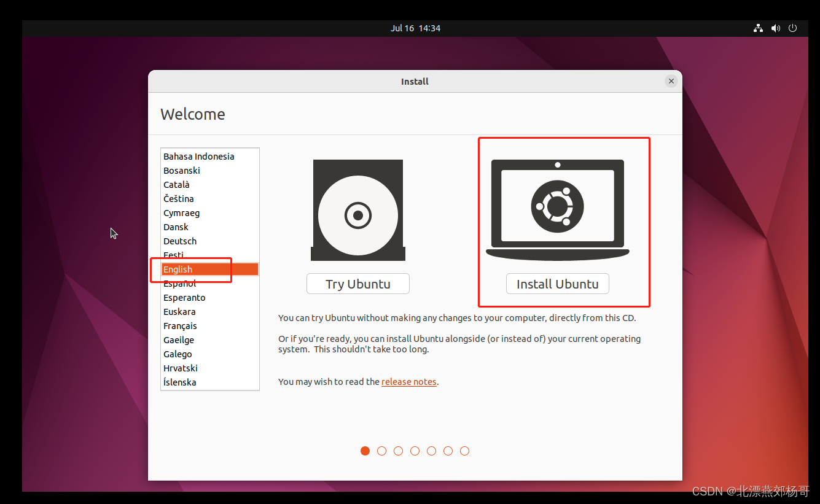
Task: Select Galego in the language list
Action: point(210,354)
